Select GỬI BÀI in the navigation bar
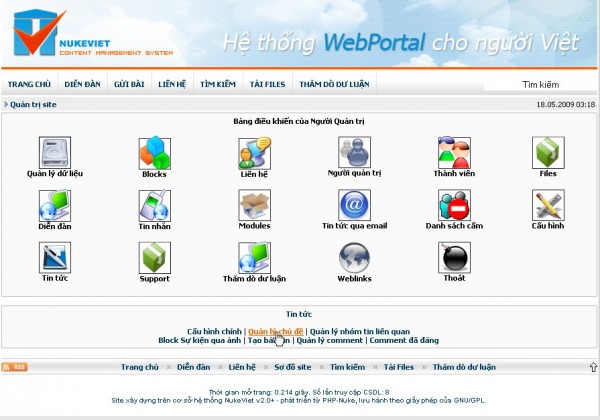Viewport: 600px width, 420px height. pos(129,84)
